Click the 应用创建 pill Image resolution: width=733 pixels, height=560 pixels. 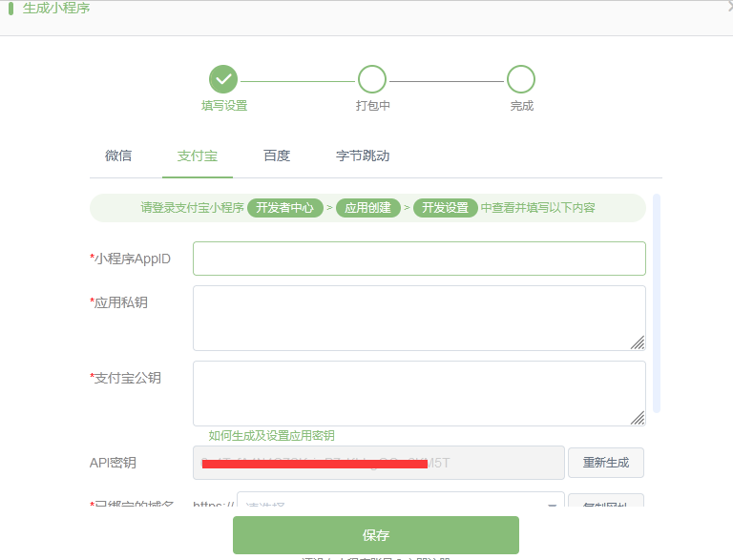pos(367,207)
